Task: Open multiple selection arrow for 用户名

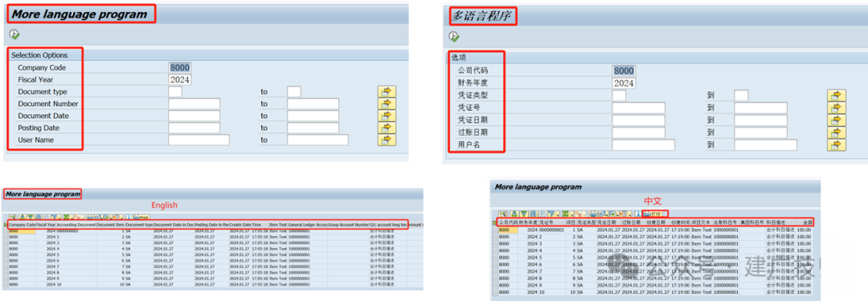Action: (x=837, y=145)
